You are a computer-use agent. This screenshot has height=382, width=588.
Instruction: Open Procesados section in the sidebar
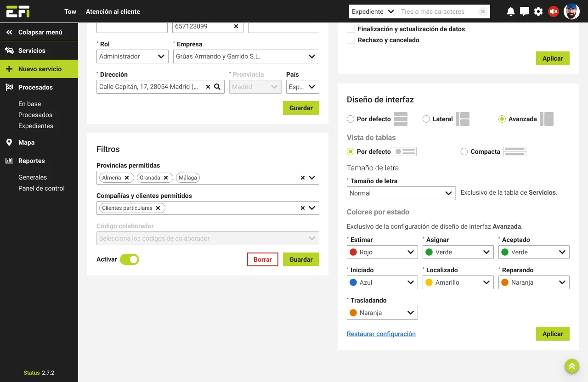39,87
